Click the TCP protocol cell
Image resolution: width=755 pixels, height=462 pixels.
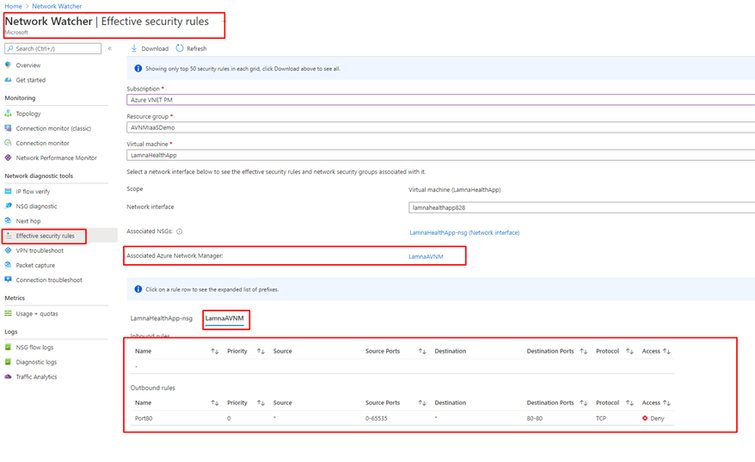[x=601, y=418]
